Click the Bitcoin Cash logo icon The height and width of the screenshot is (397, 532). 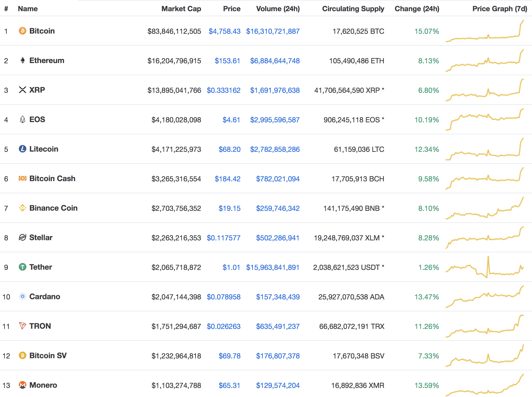[23, 178]
